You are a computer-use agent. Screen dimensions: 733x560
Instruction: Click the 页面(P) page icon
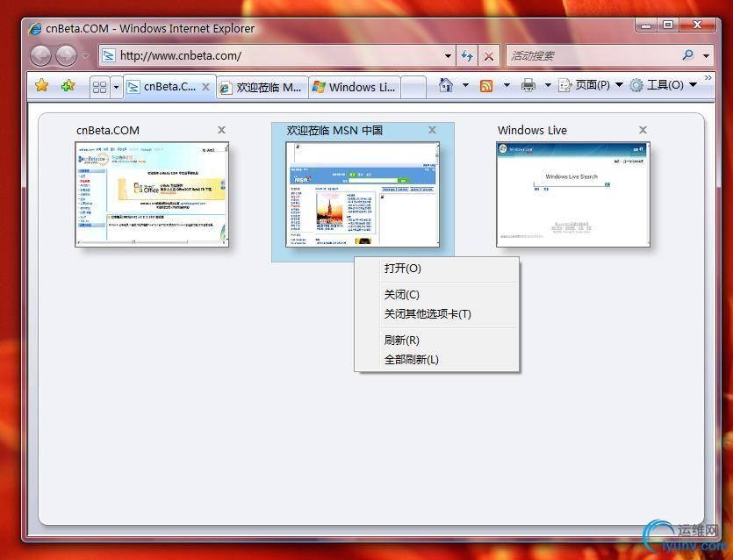point(564,85)
